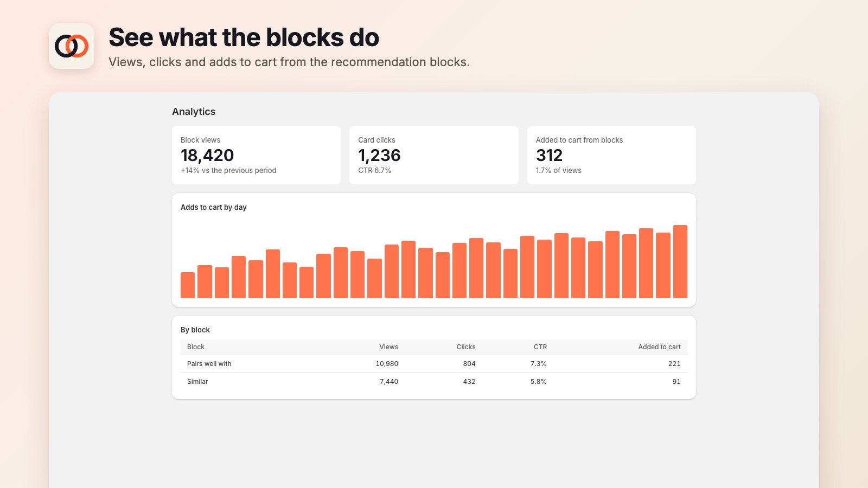This screenshot has height=488, width=868.
Task: Click the 804 clicks cell
Action: pyautogui.click(x=469, y=364)
